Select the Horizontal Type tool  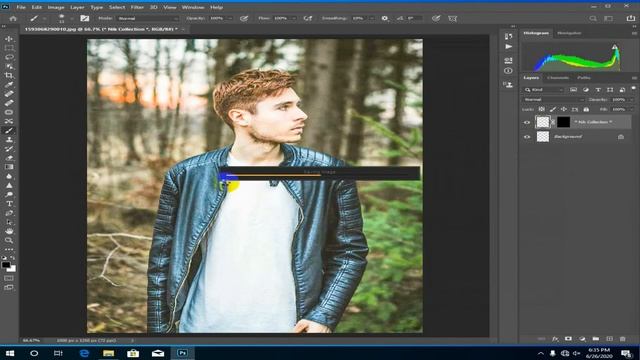[x=9, y=204]
